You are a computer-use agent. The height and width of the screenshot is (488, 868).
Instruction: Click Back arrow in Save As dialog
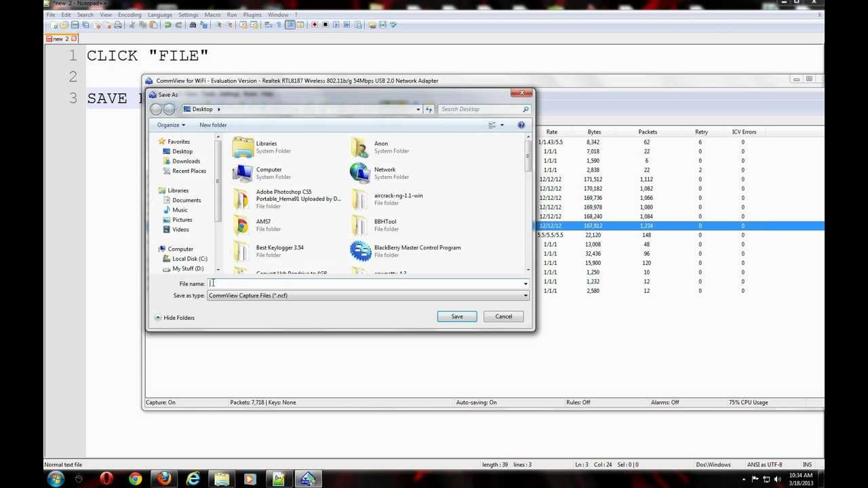point(156,109)
